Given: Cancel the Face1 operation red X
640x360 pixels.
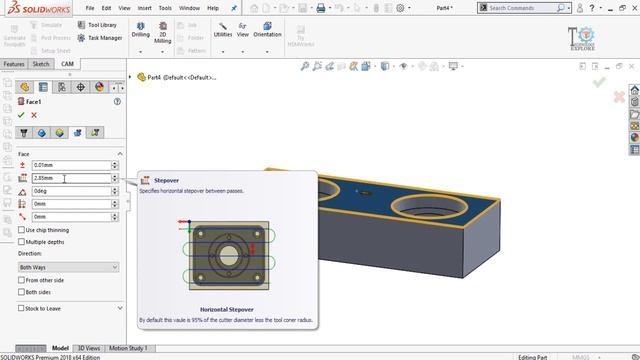Looking at the screenshot, I should click(x=34, y=115).
